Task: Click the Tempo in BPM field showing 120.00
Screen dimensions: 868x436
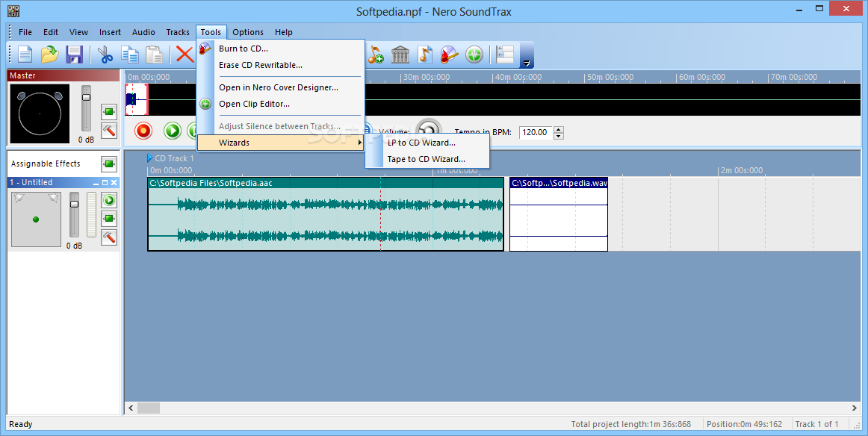Action: (536, 133)
